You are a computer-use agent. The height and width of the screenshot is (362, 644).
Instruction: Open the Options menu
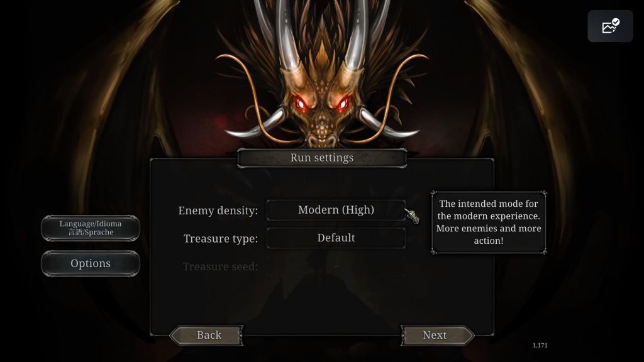point(91,263)
